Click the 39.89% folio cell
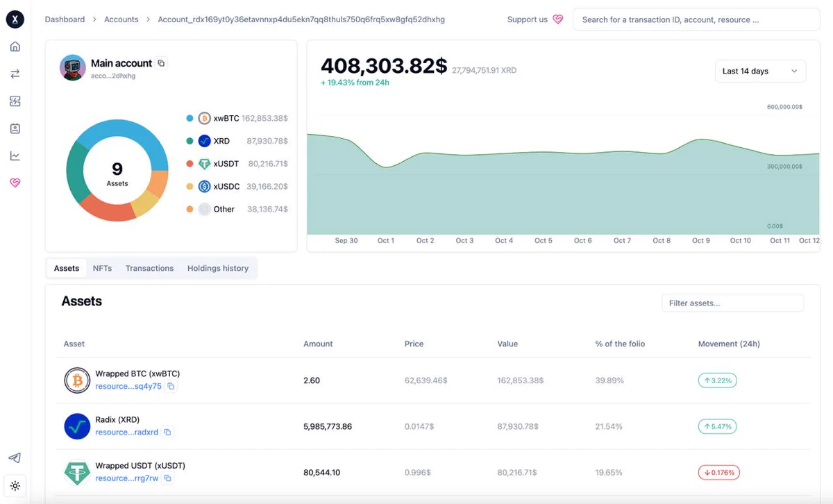 (x=609, y=380)
